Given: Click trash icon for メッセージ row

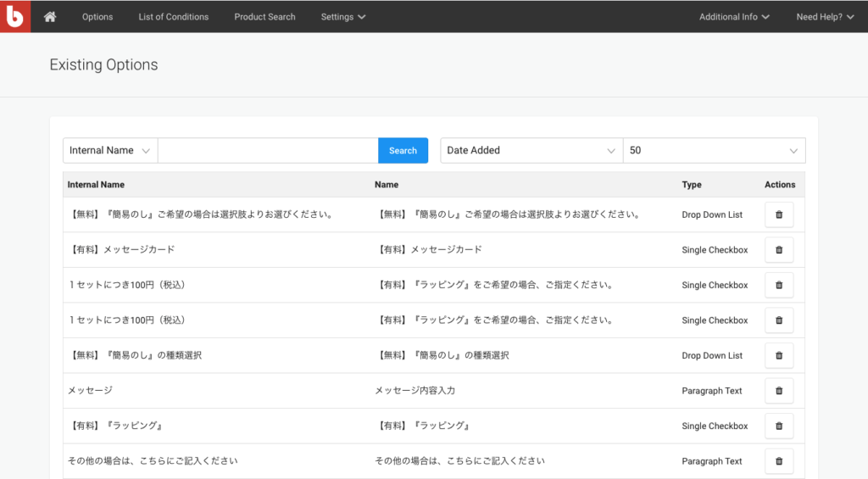Looking at the screenshot, I should [779, 391].
